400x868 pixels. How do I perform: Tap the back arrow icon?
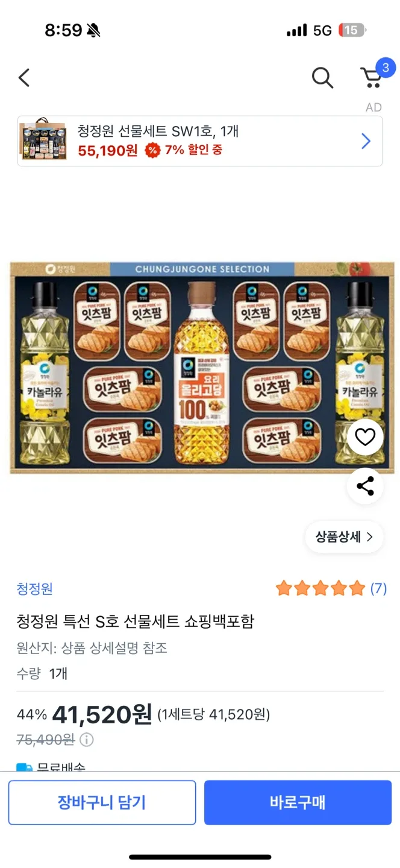pyautogui.click(x=24, y=78)
